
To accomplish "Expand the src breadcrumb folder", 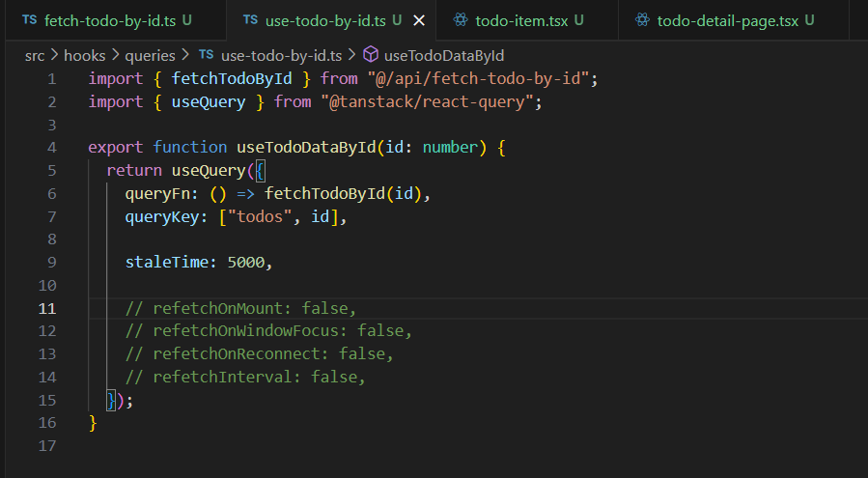I will click(36, 55).
